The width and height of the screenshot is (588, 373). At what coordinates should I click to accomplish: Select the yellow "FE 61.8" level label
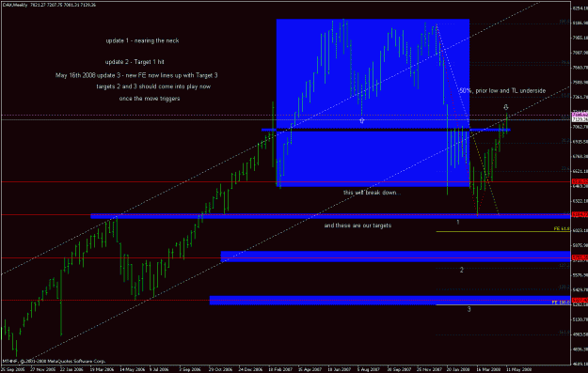click(562, 229)
